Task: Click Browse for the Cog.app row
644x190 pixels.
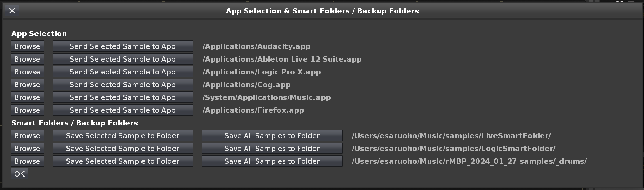Action: pos(27,85)
